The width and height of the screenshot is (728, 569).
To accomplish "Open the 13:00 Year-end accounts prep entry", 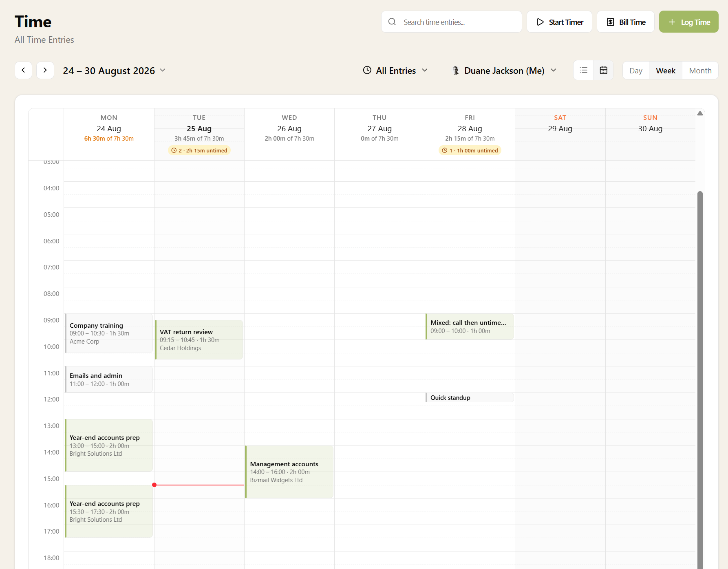I will click(x=109, y=445).
